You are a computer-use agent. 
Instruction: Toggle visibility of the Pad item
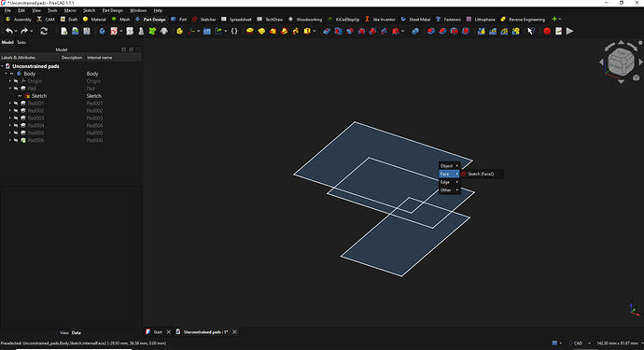click(x=16, y=89)
